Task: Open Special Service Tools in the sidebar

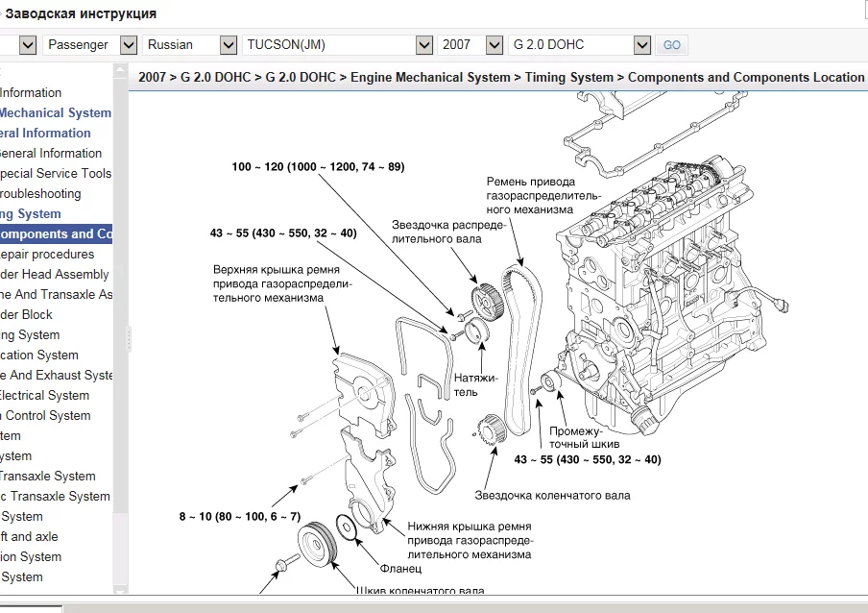Action: 56,174
